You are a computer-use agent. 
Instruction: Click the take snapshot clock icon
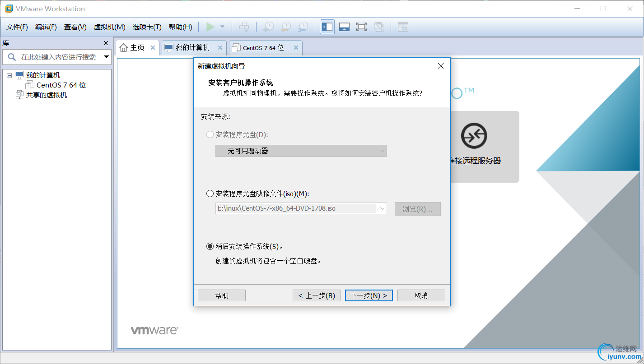pos(268,27)
